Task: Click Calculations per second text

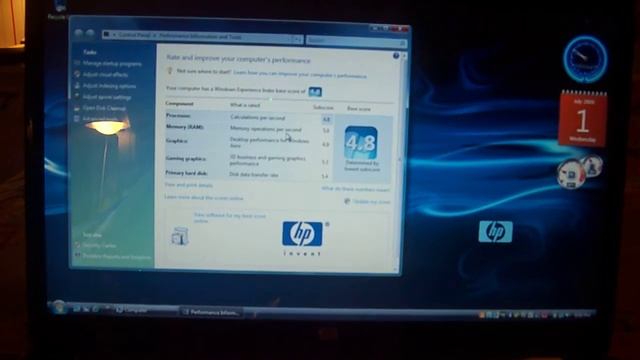Action: click(257, 118)
